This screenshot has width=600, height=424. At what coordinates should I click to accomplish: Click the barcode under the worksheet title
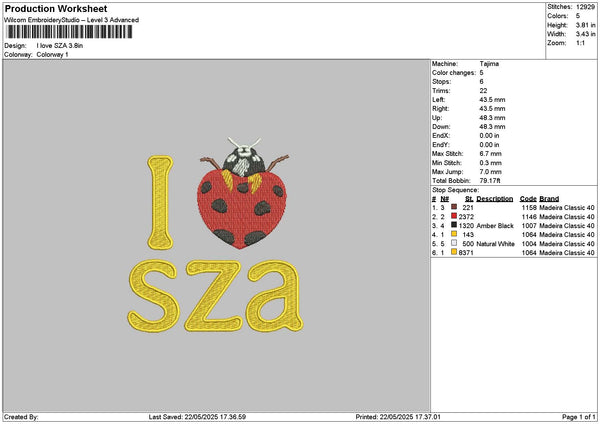(69, 32)
